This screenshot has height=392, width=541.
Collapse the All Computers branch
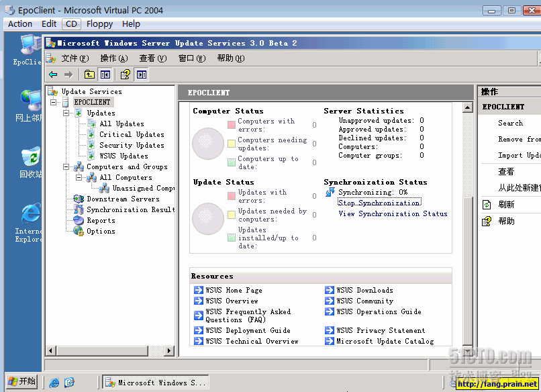(79, 177)
